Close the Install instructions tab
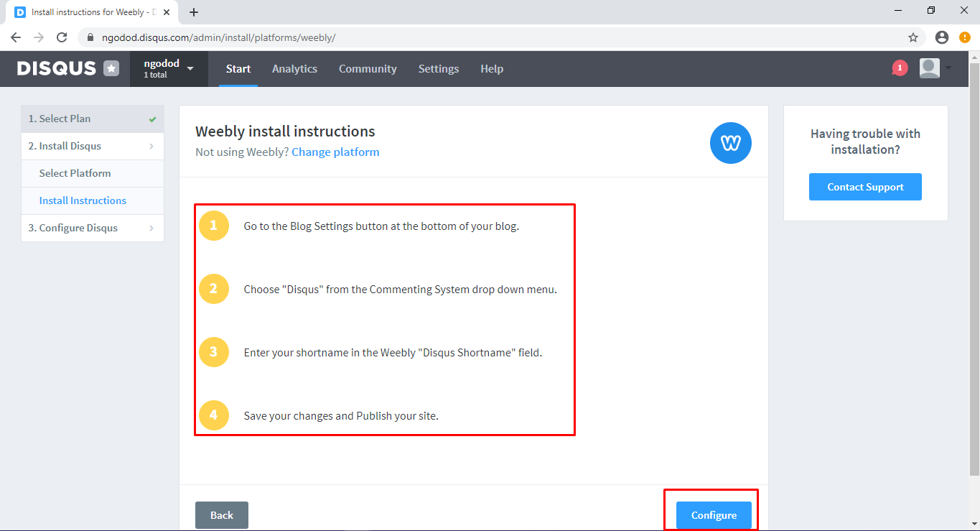 (167, 12)
